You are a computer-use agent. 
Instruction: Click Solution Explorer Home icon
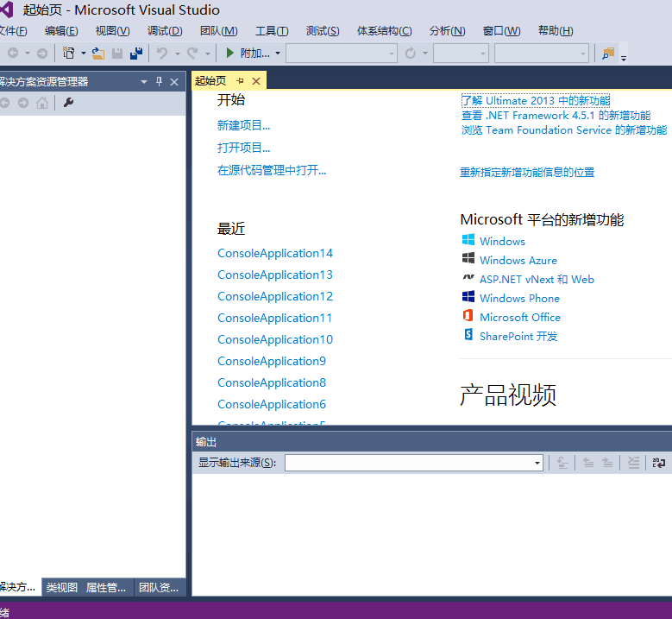(42, 103)
